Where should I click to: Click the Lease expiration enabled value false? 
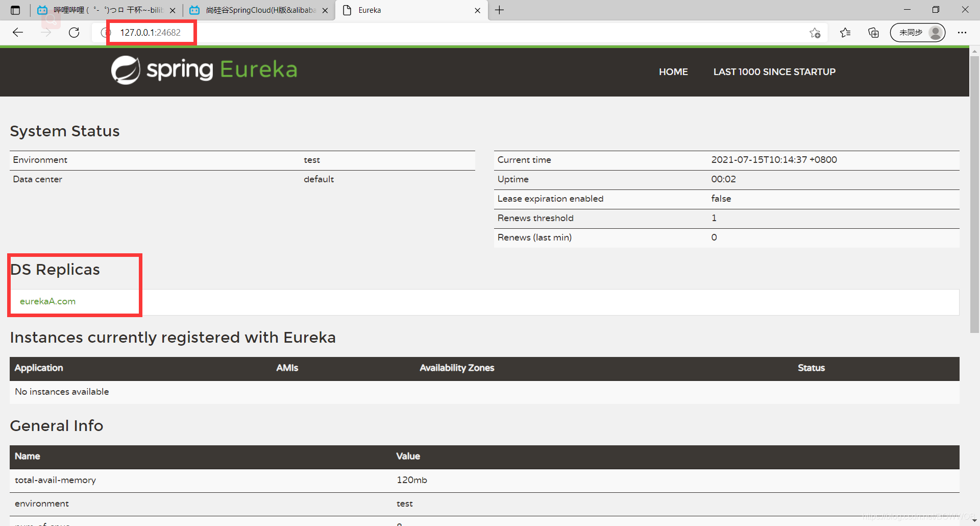pos(721,199)
